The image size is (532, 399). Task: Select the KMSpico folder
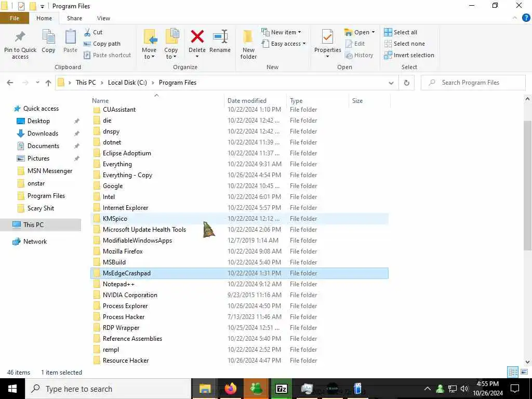[239, 219]
